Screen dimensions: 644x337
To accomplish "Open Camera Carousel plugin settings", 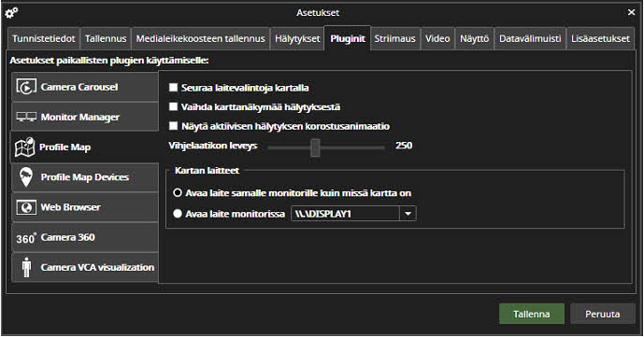I will tap(85, 87).
